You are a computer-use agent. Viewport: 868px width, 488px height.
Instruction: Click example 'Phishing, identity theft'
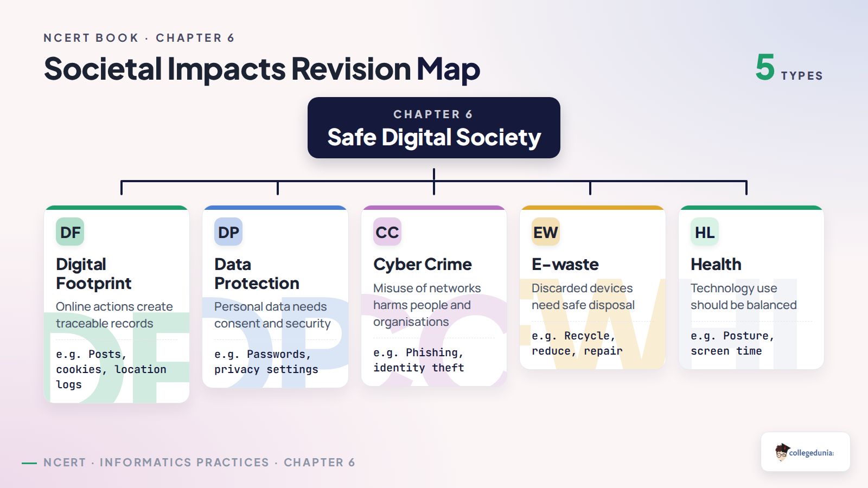point(419,360)
